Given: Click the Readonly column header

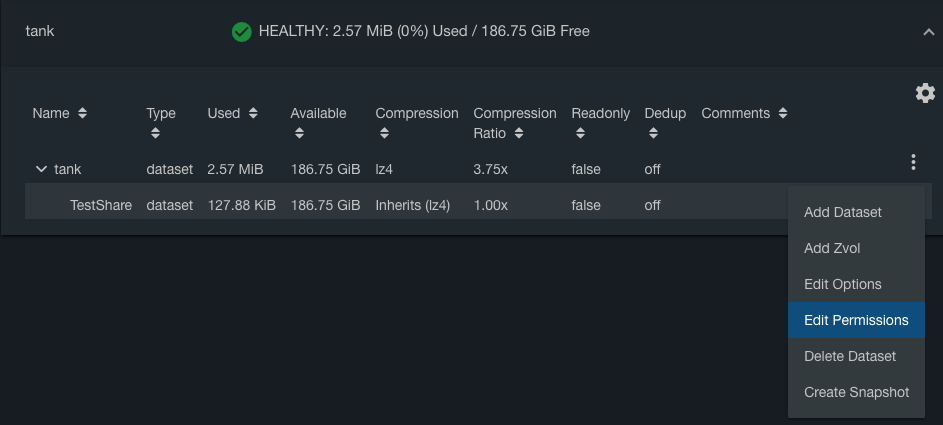Looking at the screenshot, I should [x=600, y=114].
